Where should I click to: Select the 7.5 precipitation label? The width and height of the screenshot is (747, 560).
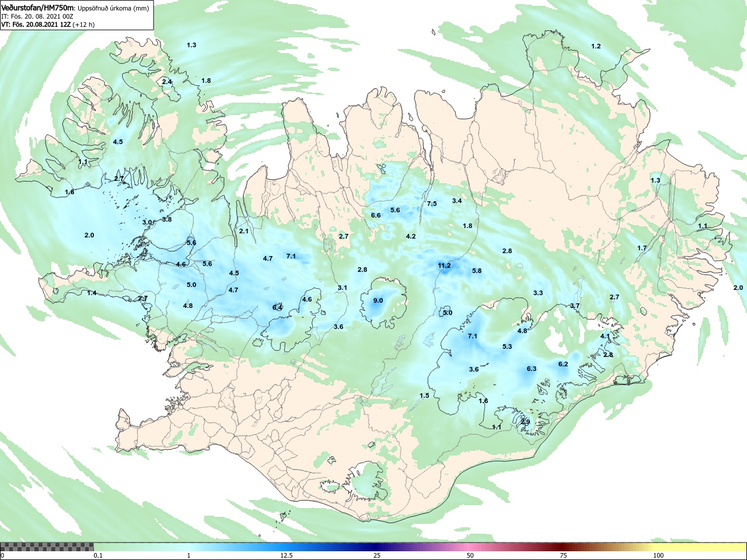pyautogui.click(x=432, y=204)
